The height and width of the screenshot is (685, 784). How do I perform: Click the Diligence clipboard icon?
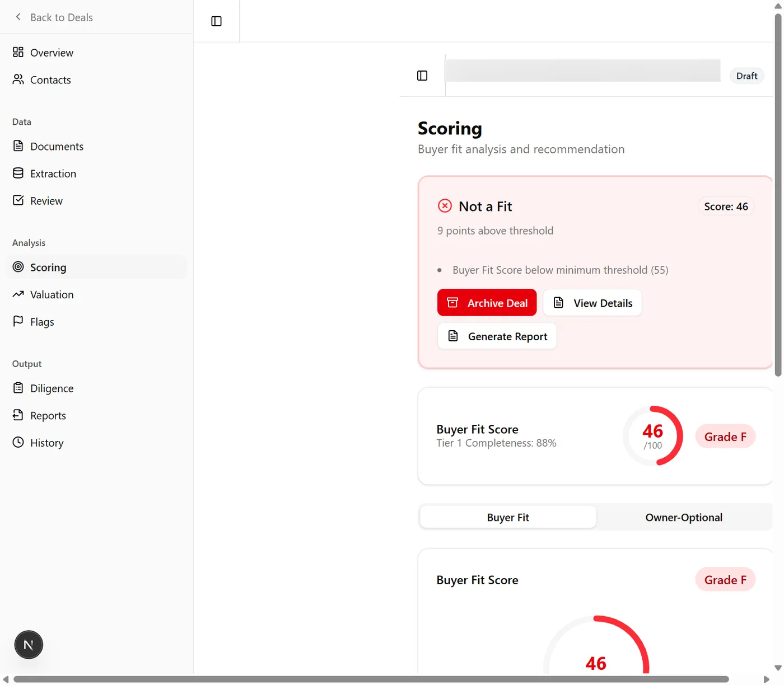click(18, 388)
